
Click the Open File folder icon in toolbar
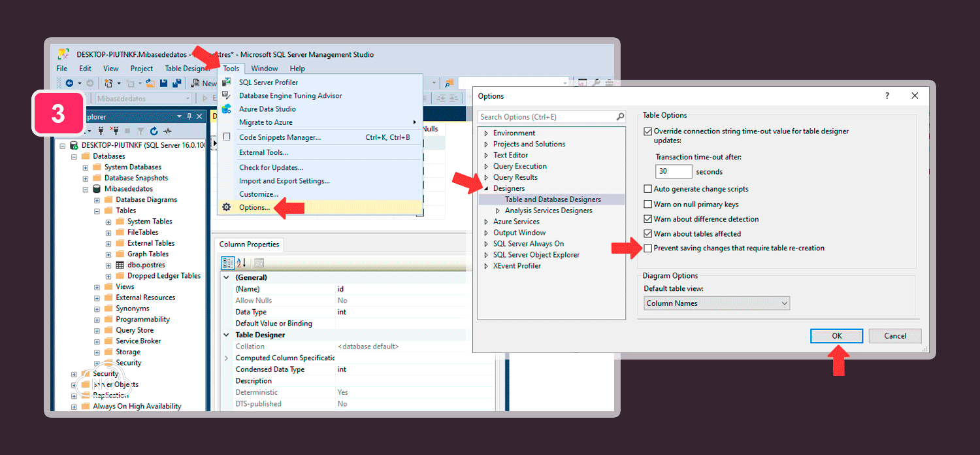pyautogui.click(x=150, y=83)
